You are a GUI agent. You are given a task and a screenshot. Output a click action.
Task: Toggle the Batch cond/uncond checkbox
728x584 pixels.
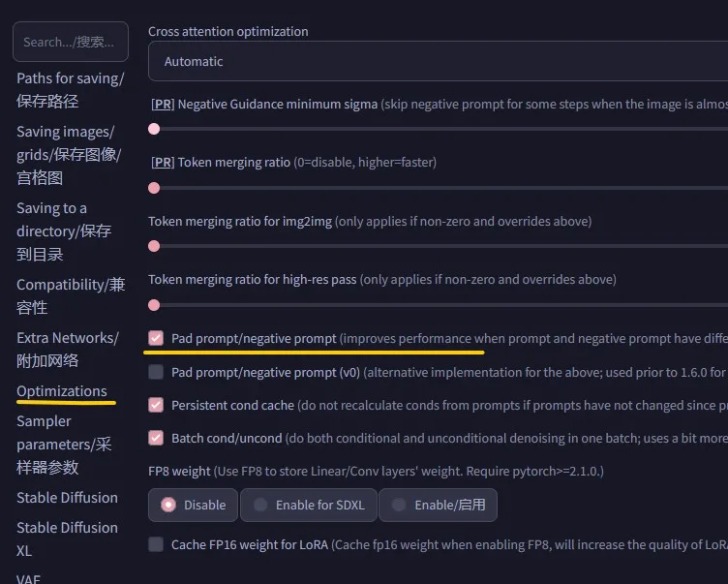pos(156,438)
